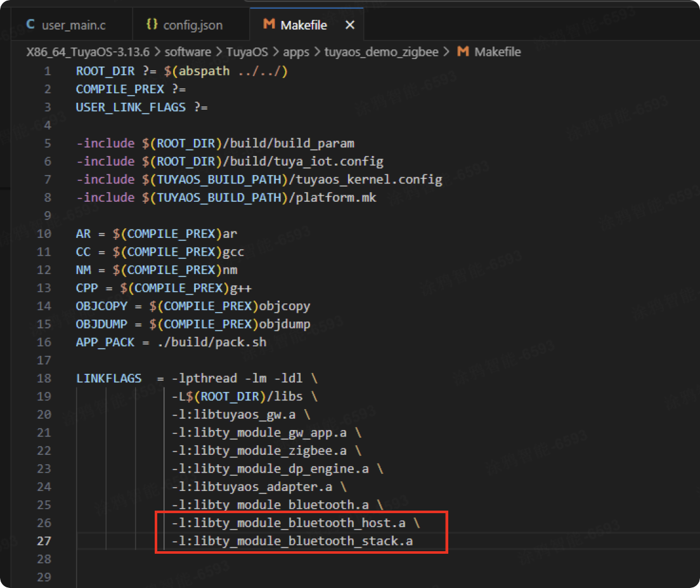Click the OBJDUMP assignment line
Screen dimensions: 700x588
tap(193, 325)
